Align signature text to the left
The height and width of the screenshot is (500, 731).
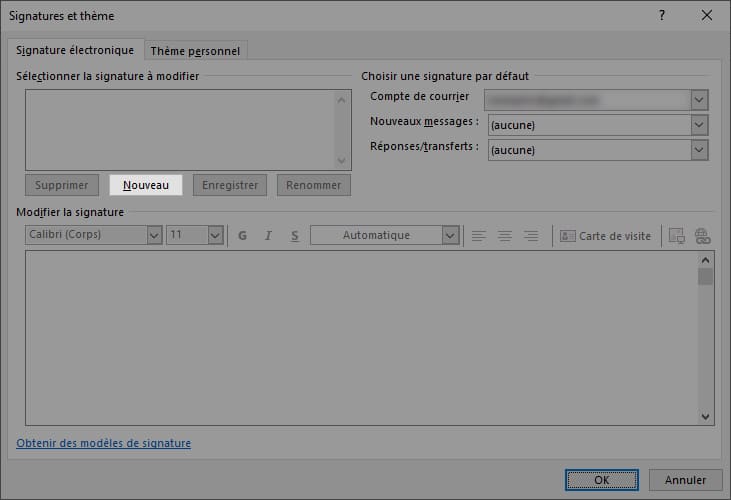pyautogui.click(x=479, y=236)
